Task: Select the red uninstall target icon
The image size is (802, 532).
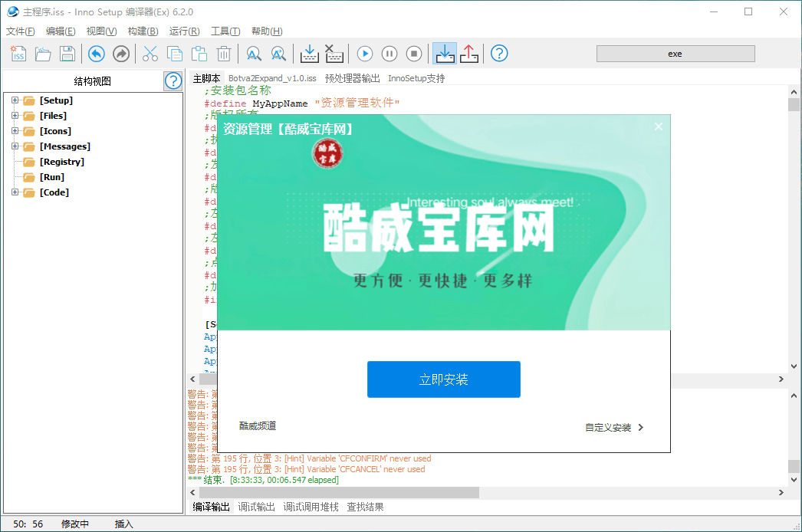Action: (x=469, y=54)
